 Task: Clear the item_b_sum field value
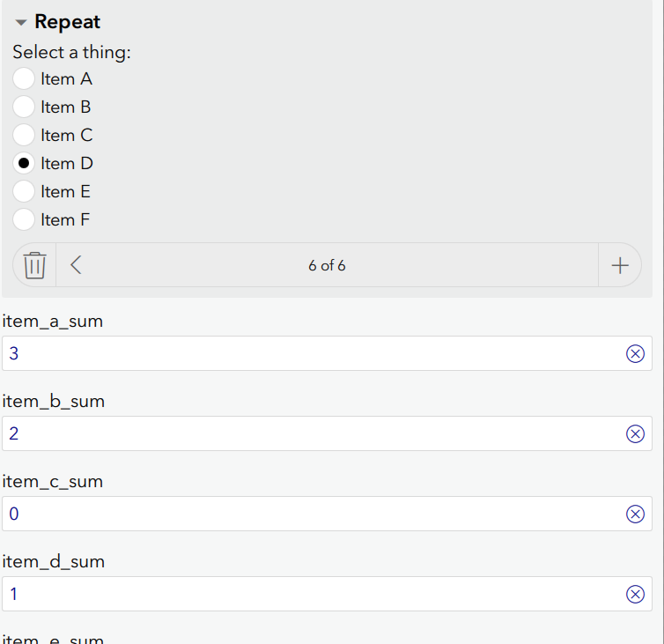[634, 434]
